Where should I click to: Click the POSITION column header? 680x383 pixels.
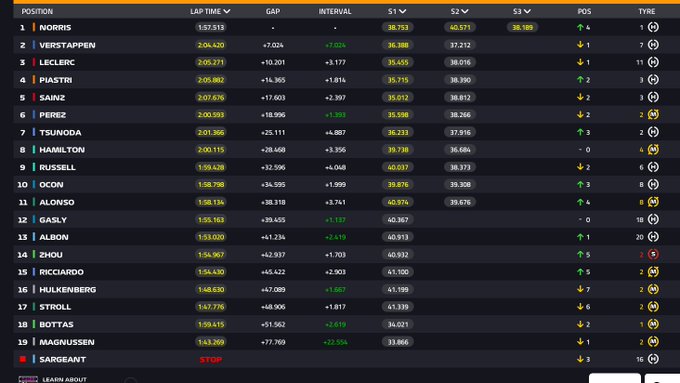(x=37, y=11)
